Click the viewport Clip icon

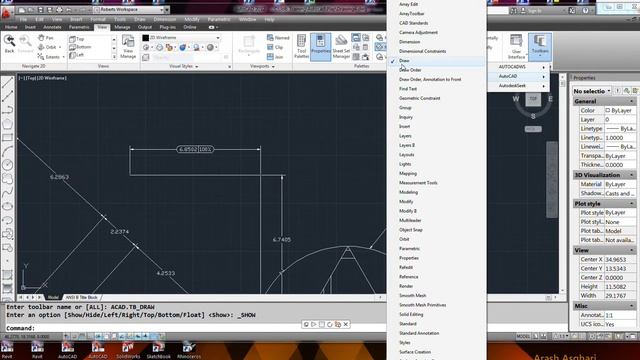click(x=275, y=47)
